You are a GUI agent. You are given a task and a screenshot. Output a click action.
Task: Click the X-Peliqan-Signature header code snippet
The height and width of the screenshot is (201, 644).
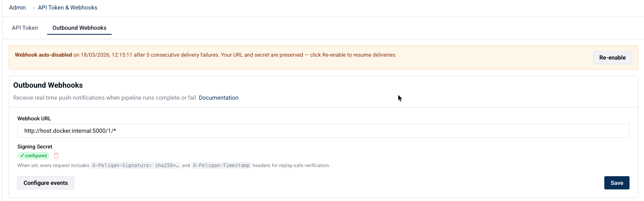tap(136, 165)
